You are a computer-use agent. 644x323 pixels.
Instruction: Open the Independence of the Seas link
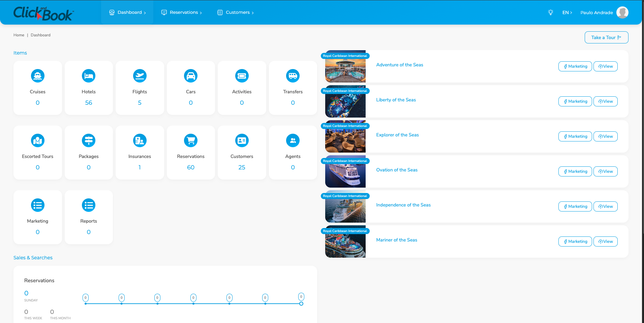click(x=403, y=205)
